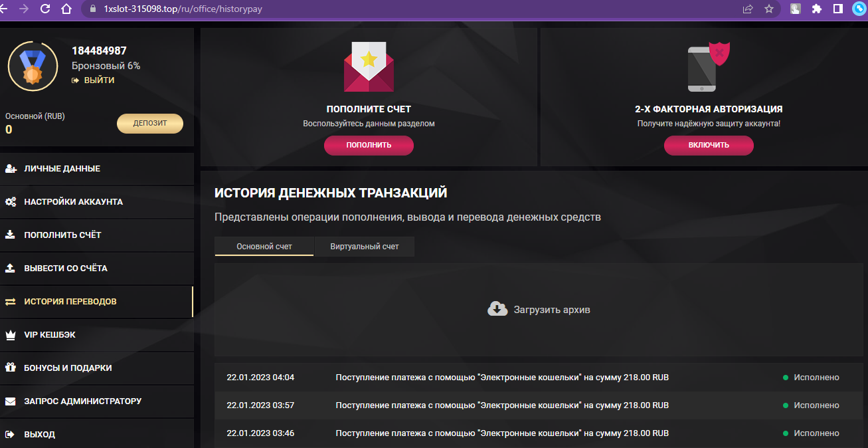868x448 pixels.
Task: Click the account settings gears icon
Action: tap(11, 202)
